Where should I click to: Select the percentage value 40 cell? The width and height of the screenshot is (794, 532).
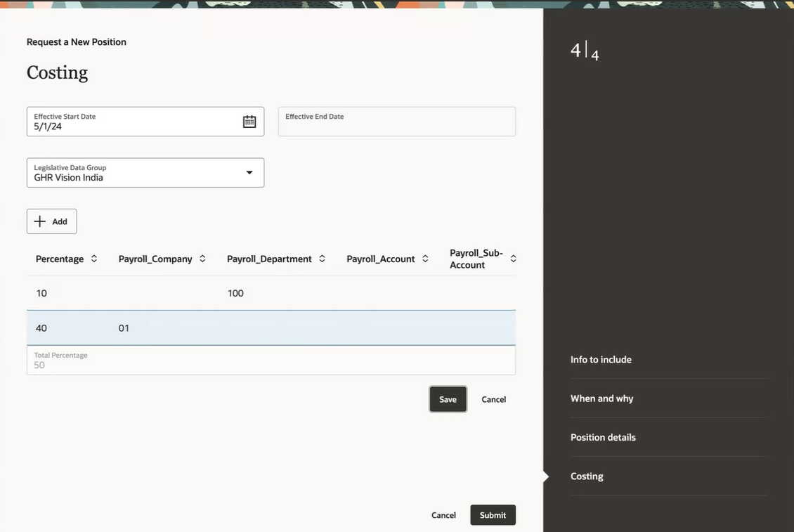(x=41, y=328)
